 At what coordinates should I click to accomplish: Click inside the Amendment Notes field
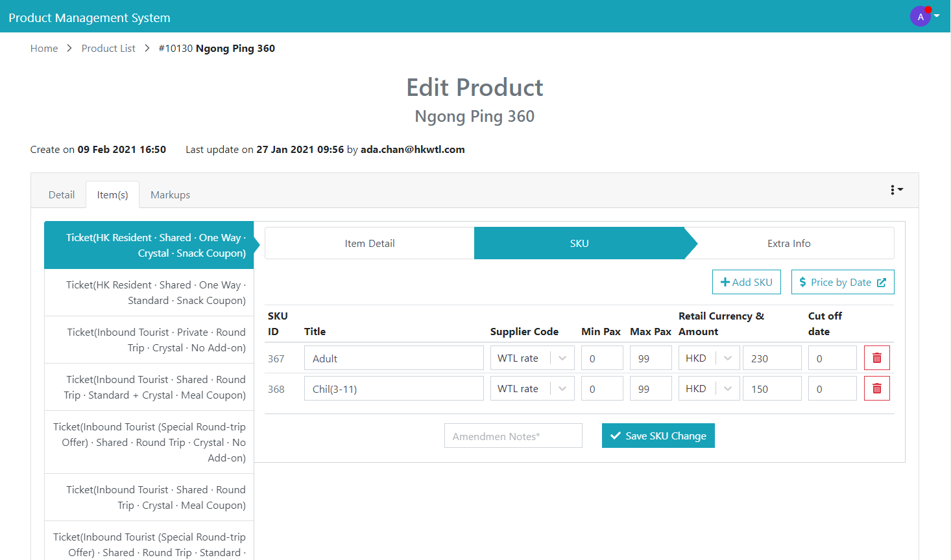pos(512,436)
